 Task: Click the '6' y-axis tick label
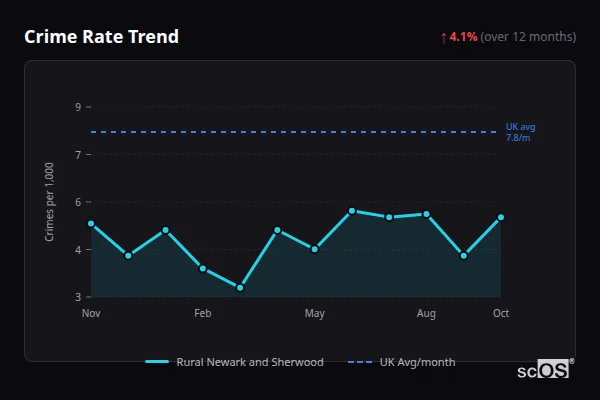pos(78,202)
